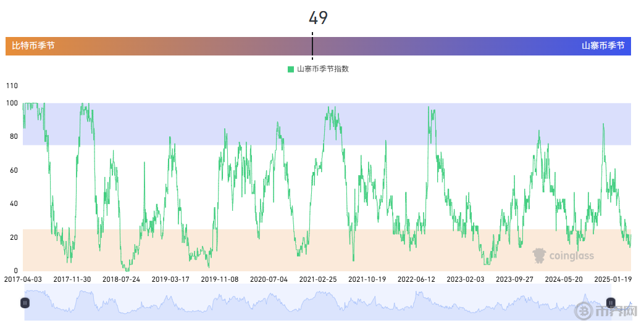Click the middle of zoom minimap
The width and height of the screenshot is (644, 328).
click(x=317, y=303)
